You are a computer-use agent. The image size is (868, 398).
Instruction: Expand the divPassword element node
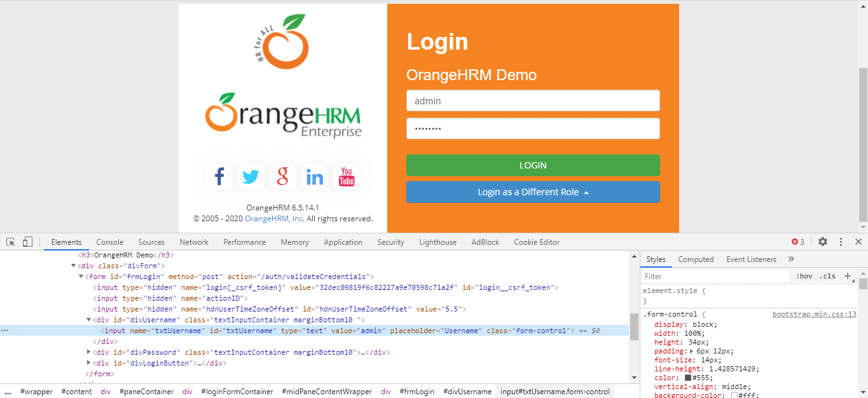tap(89, 352)
